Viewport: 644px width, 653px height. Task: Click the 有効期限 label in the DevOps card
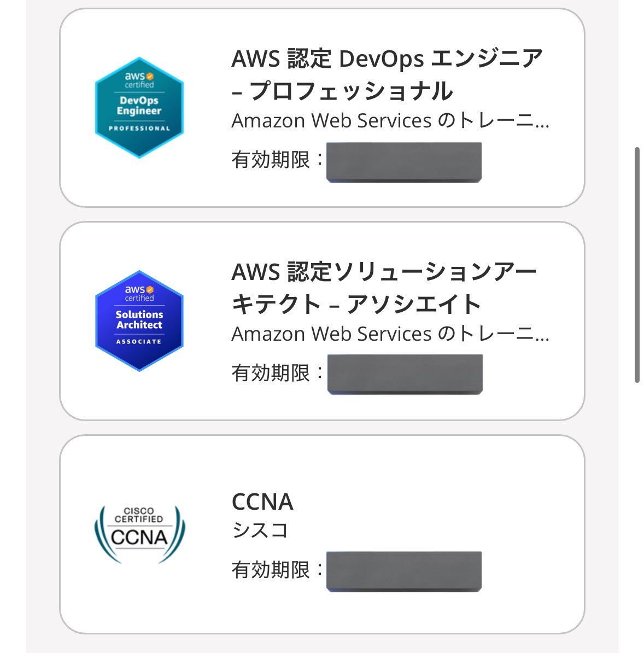271,160
